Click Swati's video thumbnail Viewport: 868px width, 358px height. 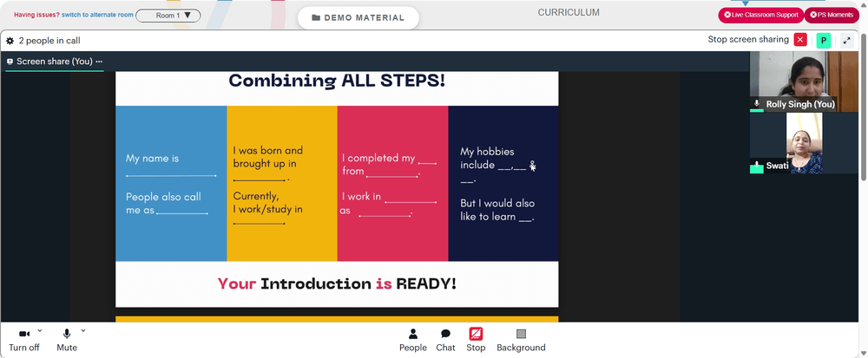(804, 144)
